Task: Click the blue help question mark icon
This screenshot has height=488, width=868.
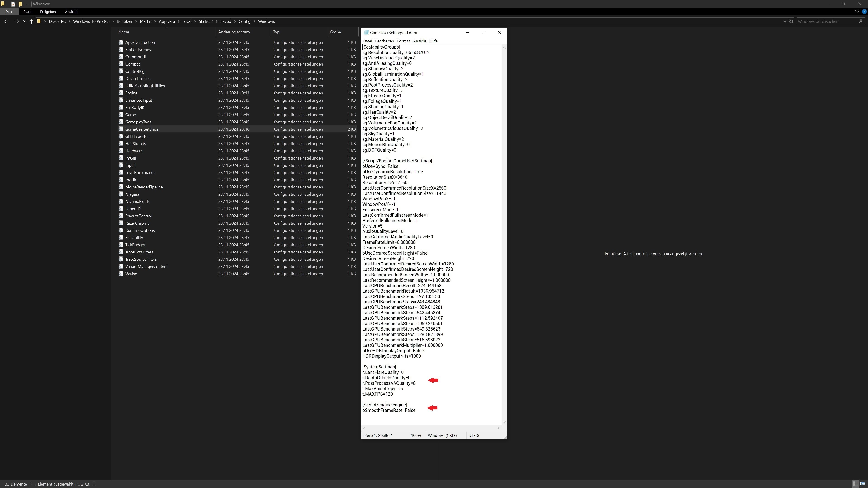Action: (864, 12)
